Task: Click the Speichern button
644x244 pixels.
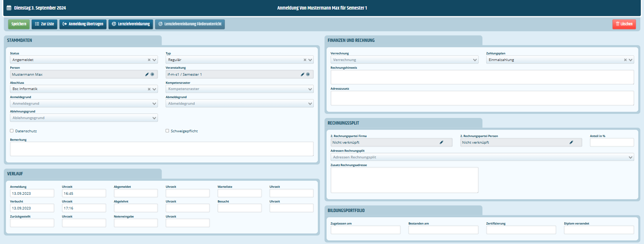Action: tap(19, 24)
